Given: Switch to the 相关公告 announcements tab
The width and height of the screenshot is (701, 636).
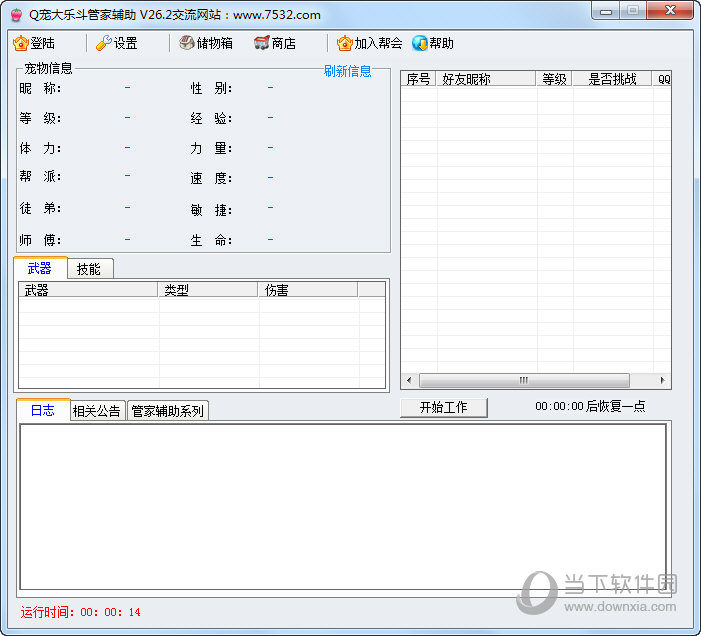Looking at the screenshot, I should point(97,410).
